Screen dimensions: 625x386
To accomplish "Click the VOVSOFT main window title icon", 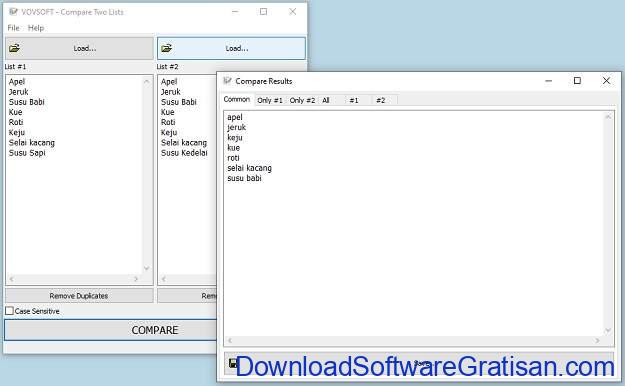I will coord(13,12).
